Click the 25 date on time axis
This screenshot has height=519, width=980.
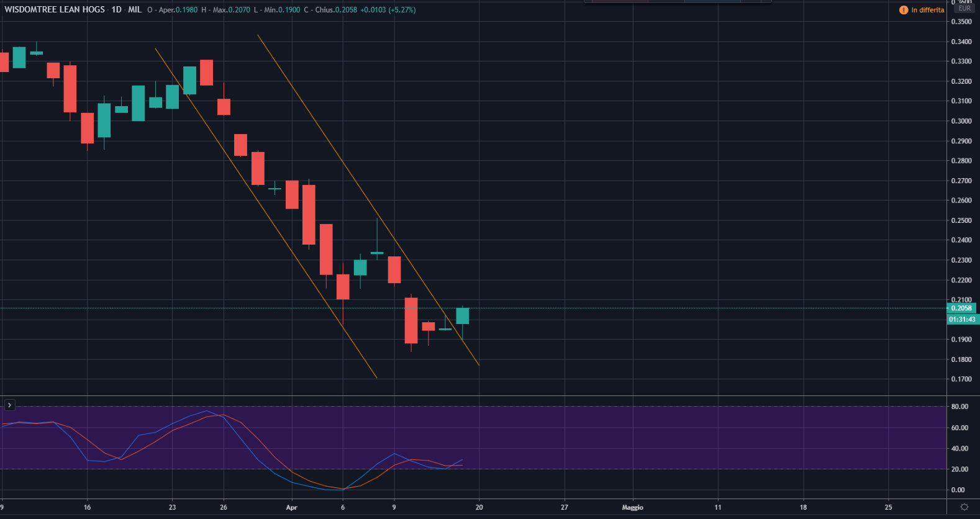[x=888, y=507]
